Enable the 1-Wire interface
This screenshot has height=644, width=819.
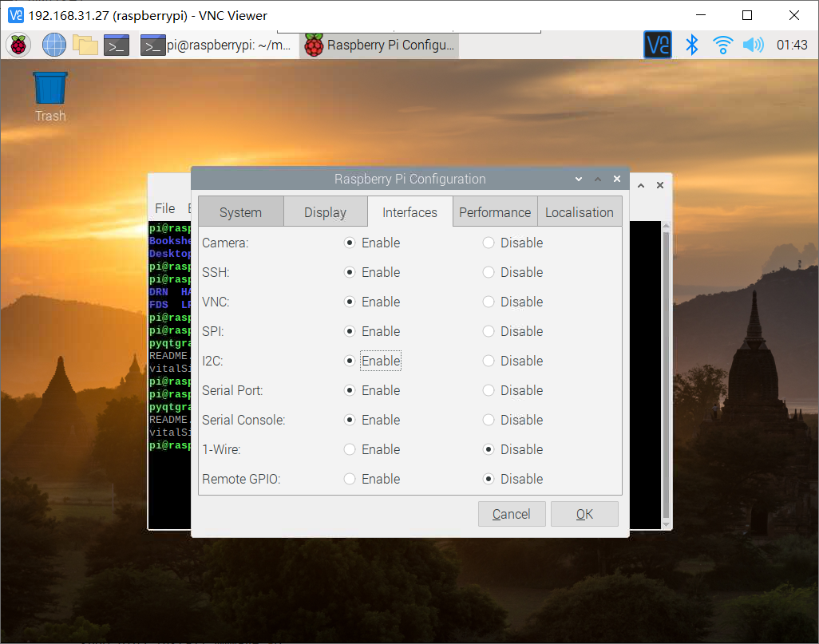pos(350,449)
